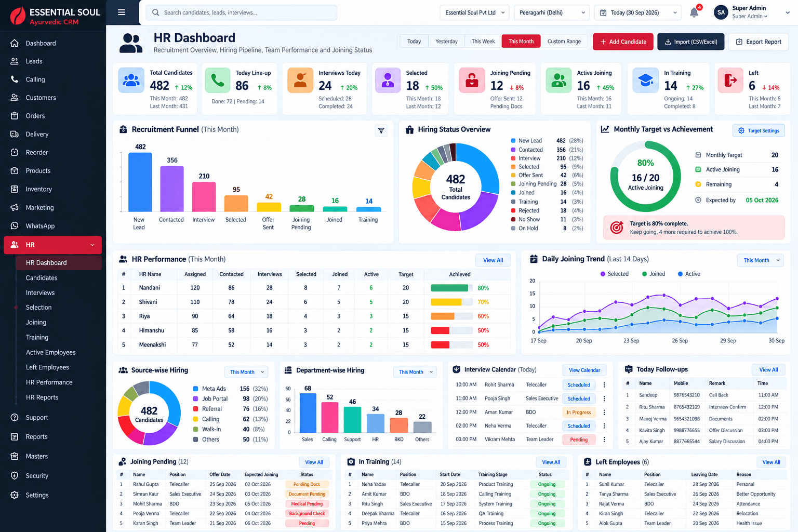Screen dimensions: 798x532
Task: Open the Today (30 Sep 2026) date dropdown
Action: (637, 12)
